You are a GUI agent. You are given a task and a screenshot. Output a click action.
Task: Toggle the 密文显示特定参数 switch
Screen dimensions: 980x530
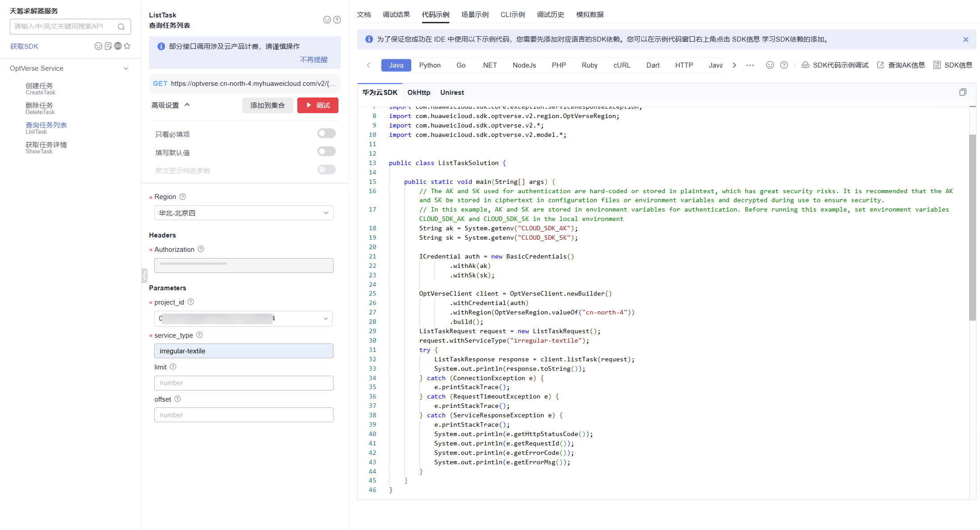[326, 170]
